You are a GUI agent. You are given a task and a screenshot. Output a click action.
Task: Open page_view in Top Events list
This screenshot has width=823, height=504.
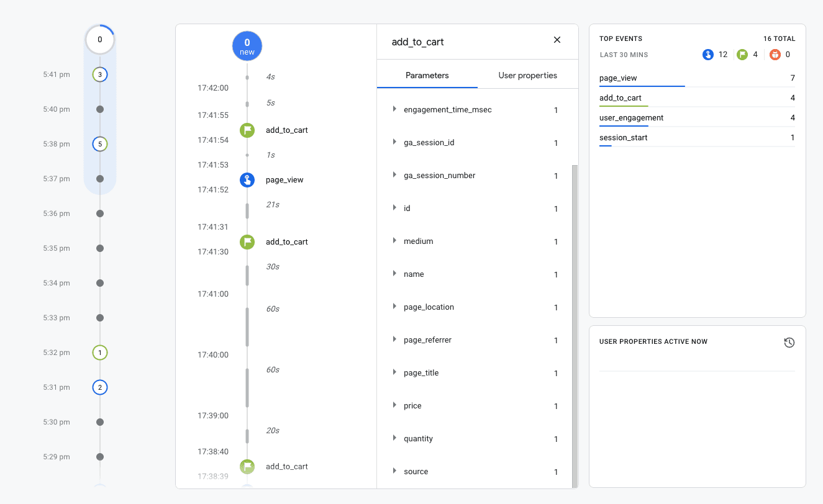click(x=618, y=78)
